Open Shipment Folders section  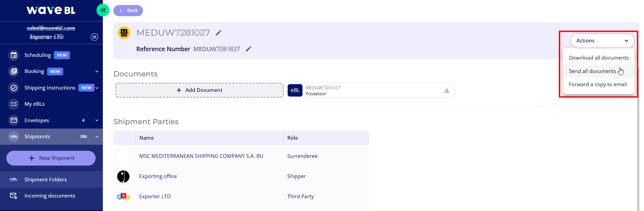[x=51, y=179]
